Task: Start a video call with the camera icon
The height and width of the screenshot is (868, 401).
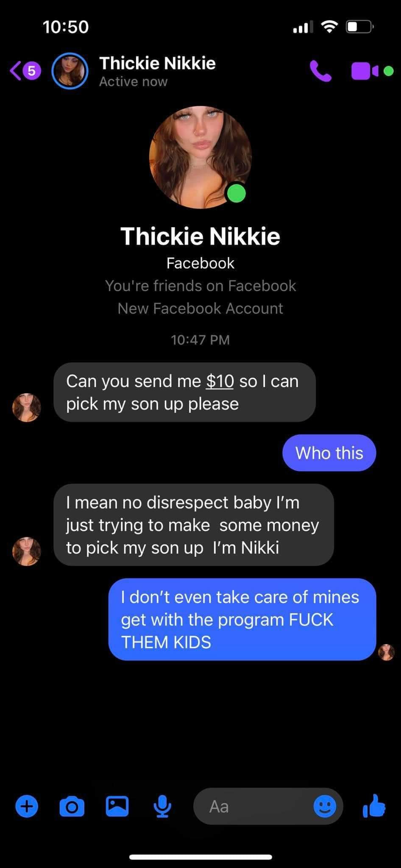Action: point(365,71)
